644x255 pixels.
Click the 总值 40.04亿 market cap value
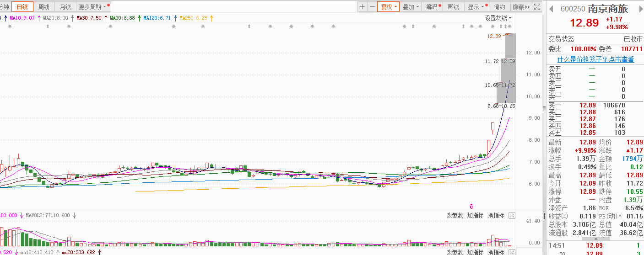pyautogui.click(x=632, y=224)
